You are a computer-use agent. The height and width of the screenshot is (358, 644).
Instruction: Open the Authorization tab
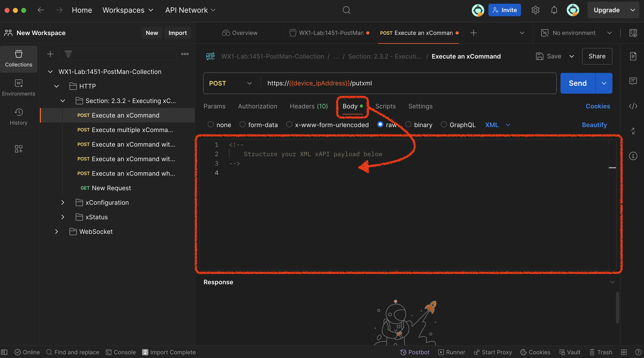[x=258, y=106]
